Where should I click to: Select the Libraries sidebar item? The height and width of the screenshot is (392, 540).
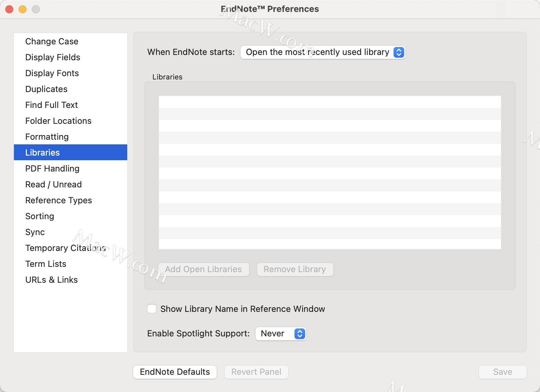pyautogui.click(x=71, y=152)
